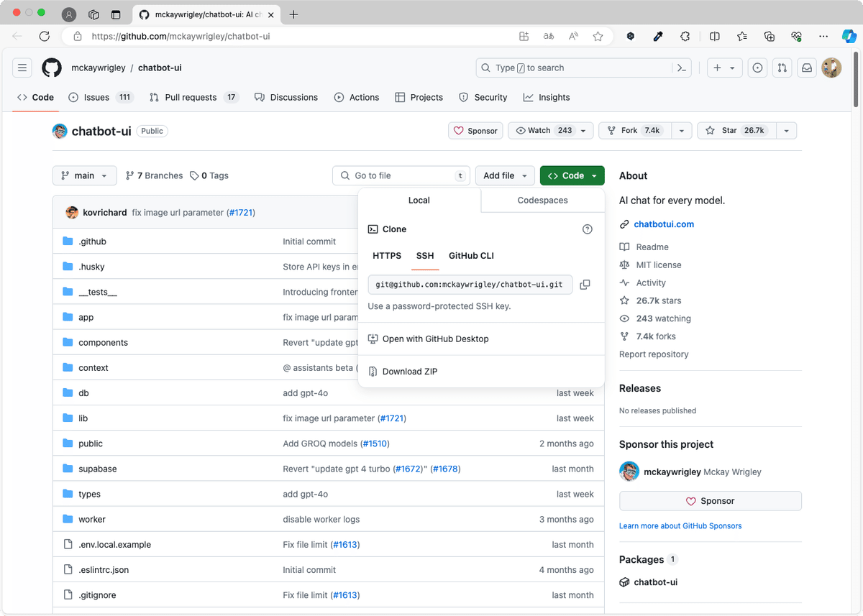Select the HTTPS clone option
The width and height of the screenshot is (863, 616).
click(x=387, y=256)
